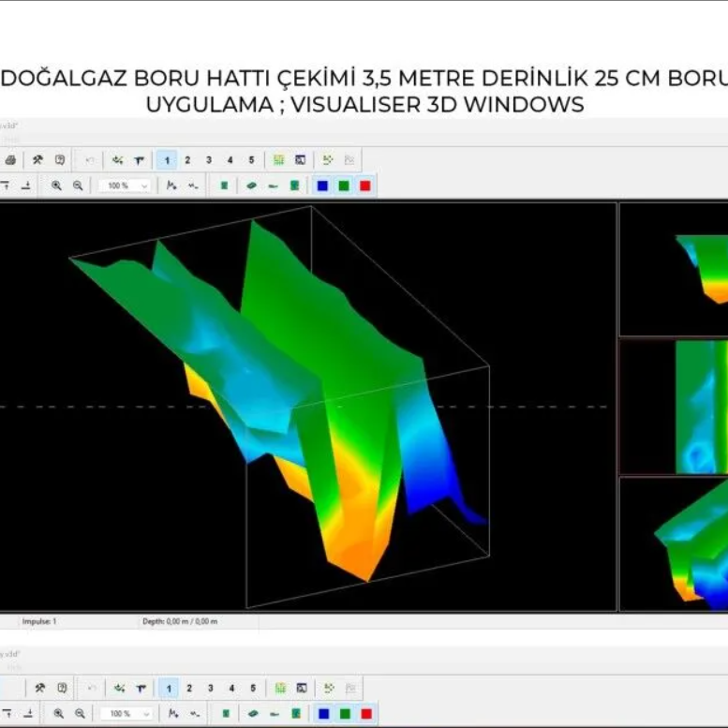The width and height of the screenshot is (728, 728).
Task: Open help icon in lower window toolbar
Action: click(x=61, y=688)
